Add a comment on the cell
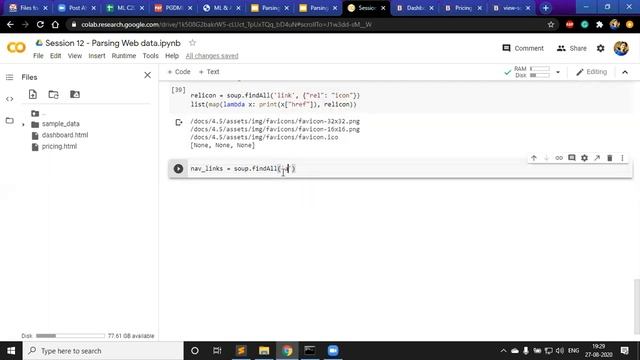 click(x=571, y=158)
